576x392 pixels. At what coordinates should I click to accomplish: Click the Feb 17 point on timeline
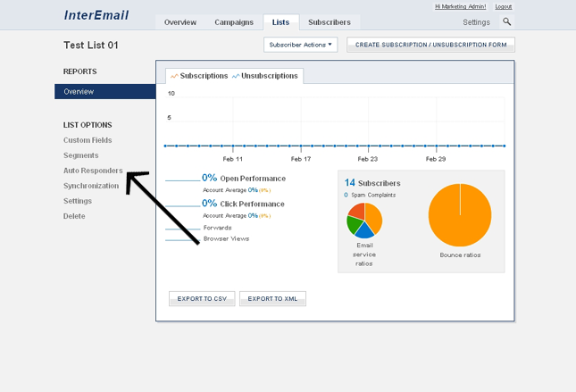click(x=300, y=146)
